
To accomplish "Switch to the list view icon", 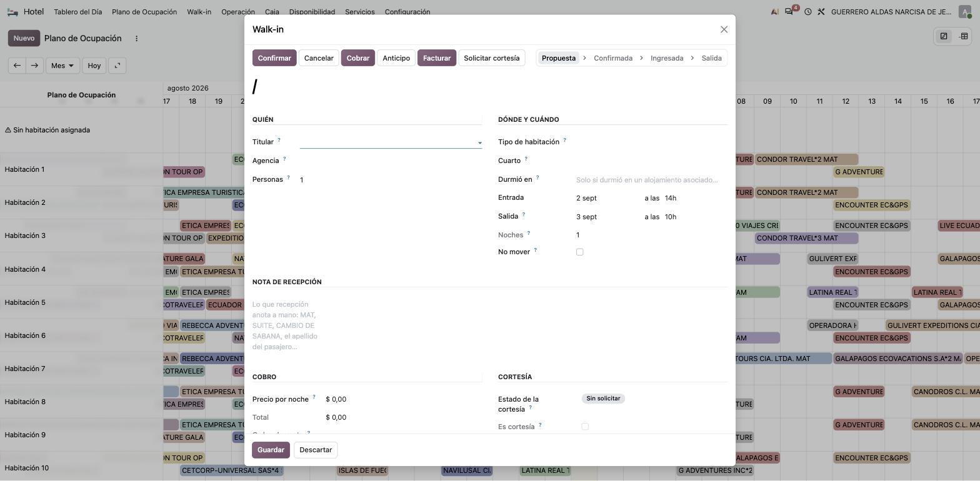I will pos(964,36).
